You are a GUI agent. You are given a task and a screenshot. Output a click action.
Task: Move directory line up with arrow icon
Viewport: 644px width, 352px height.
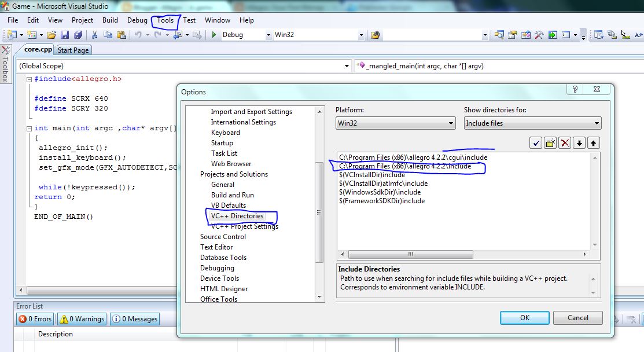pos(594,143)
